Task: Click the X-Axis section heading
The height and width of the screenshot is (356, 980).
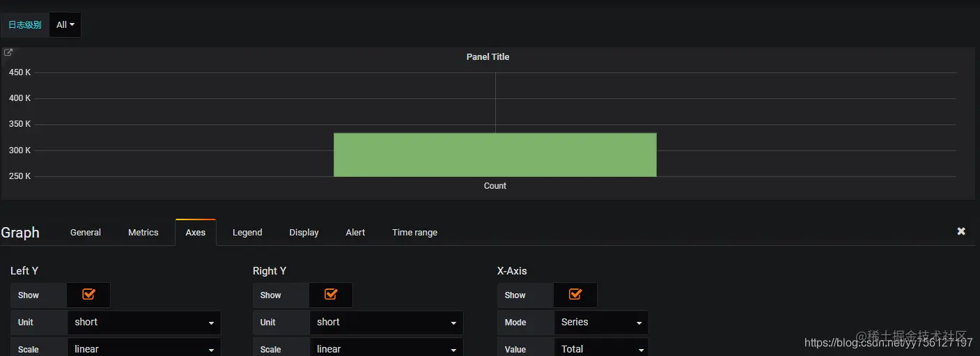Action: [x=512, y=270]
